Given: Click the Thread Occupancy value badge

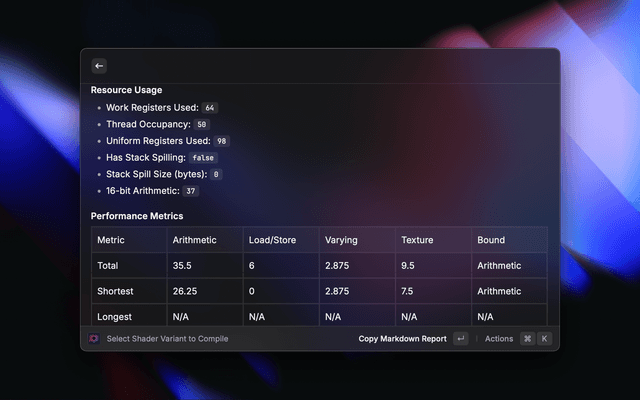Looking at the screenshot, I should click(x=201, y=124).
